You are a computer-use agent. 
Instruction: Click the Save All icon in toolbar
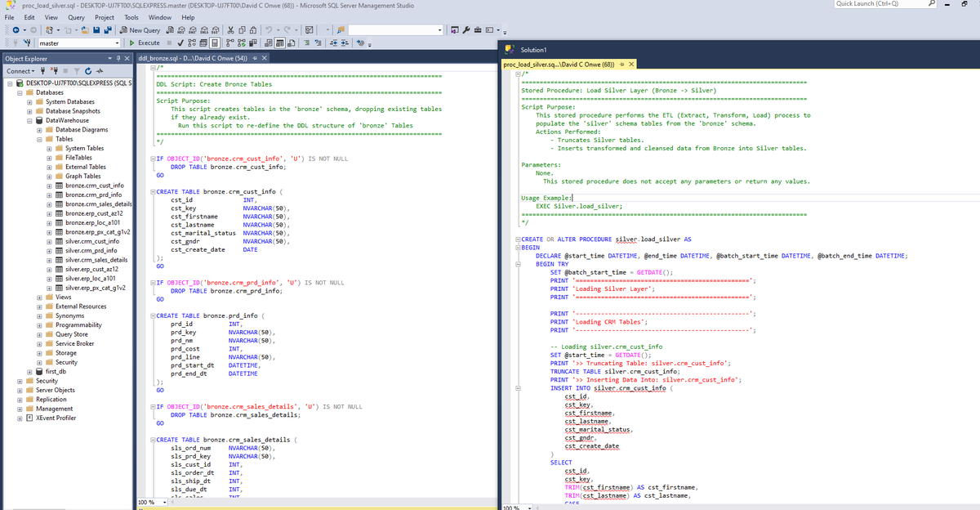(108, 30)
